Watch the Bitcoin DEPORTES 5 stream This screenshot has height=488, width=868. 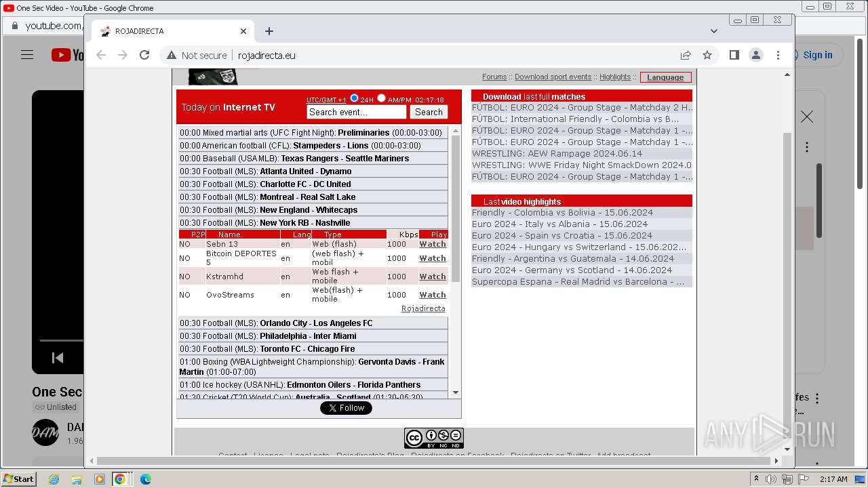pyautogui.click(x=433, y=258)
